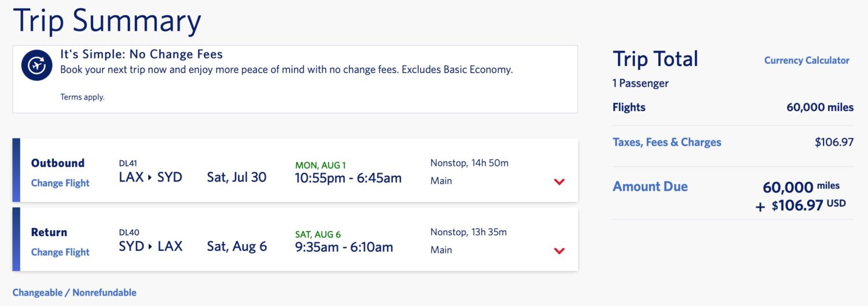868x306 pixels.
Task: Click the SAT, AUG 6 arrival date label
Action: (x=318, y=234)
